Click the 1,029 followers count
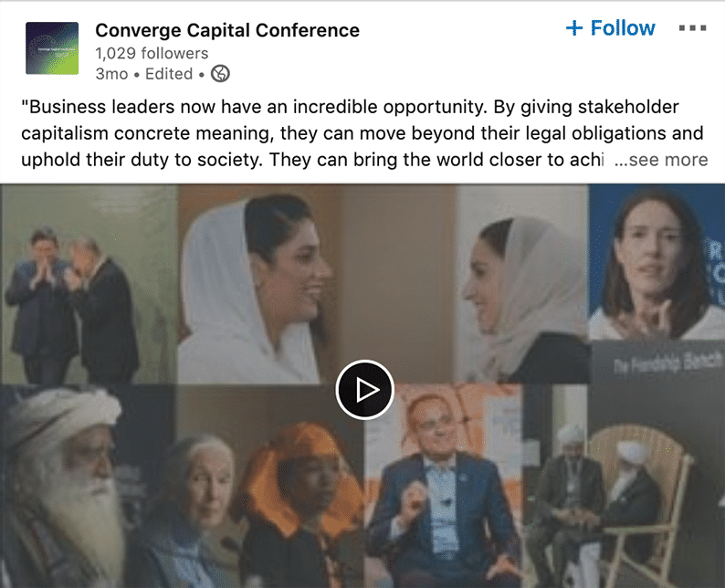 pos(152,54)
